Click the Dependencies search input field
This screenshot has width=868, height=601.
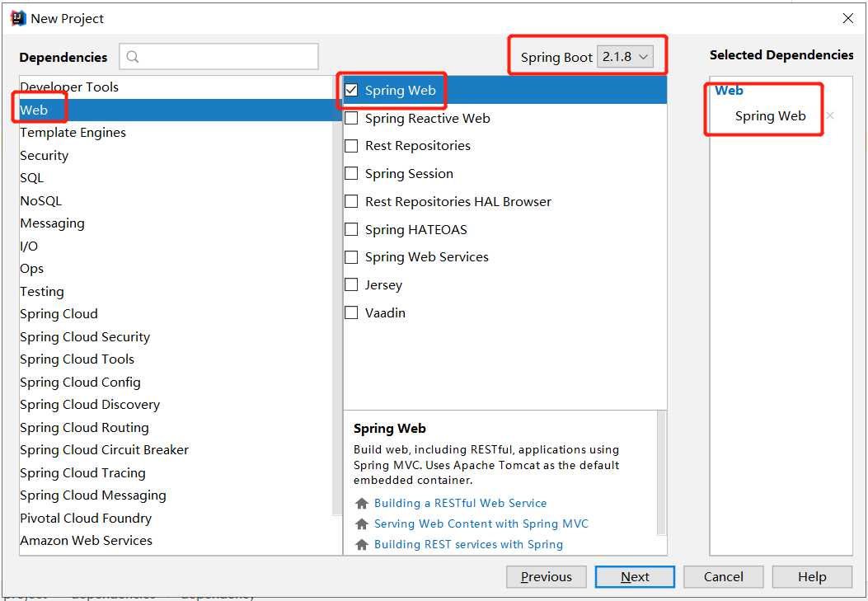(x=218, y=56)
